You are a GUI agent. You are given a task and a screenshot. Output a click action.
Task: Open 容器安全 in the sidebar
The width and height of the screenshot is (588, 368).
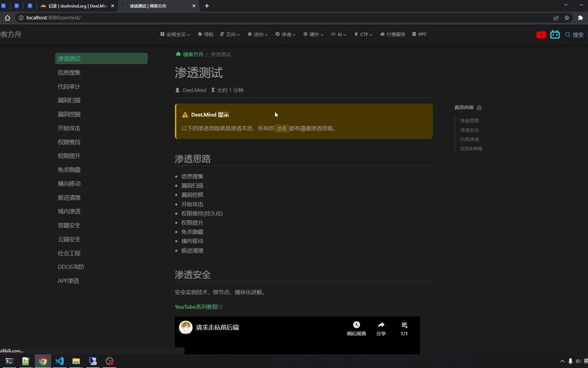pyautogui.click(x=101, y=225)
